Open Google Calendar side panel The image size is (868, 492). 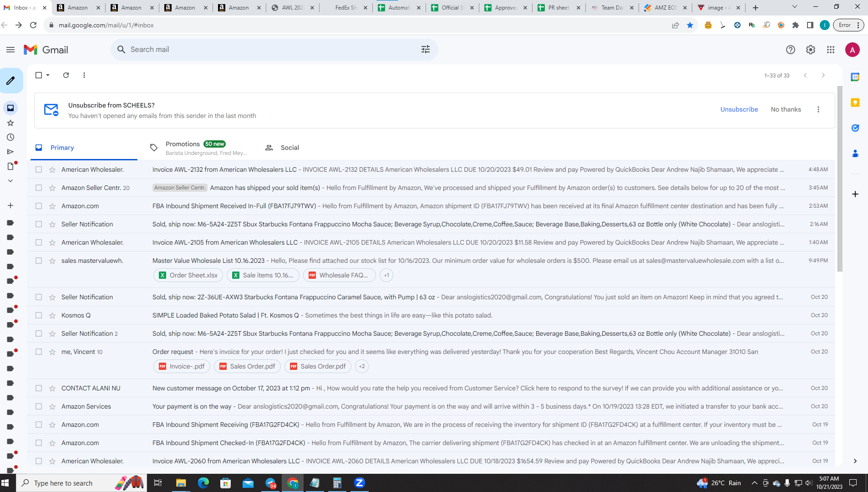pos(855,77)
